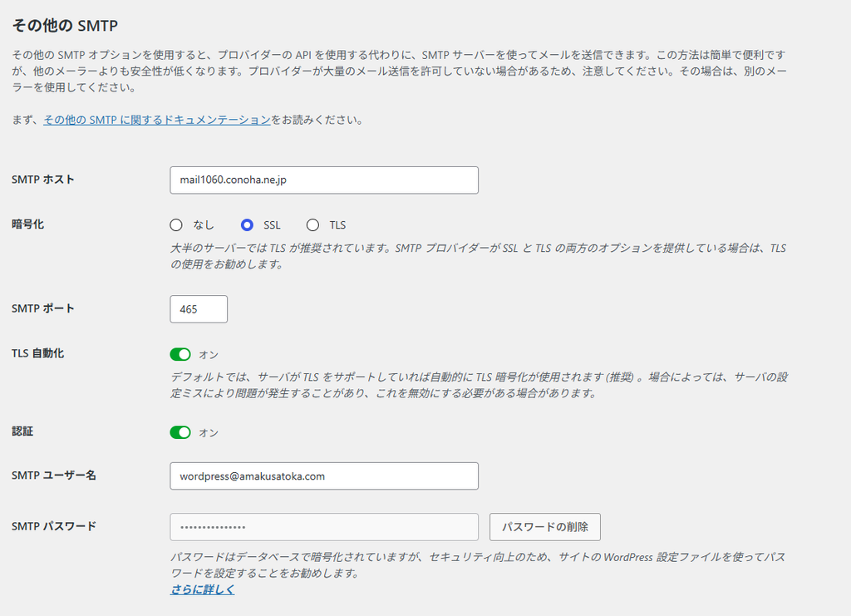The image size is (851, 616).
Task: Click the パスワードの削除 button
Action: 545,527
